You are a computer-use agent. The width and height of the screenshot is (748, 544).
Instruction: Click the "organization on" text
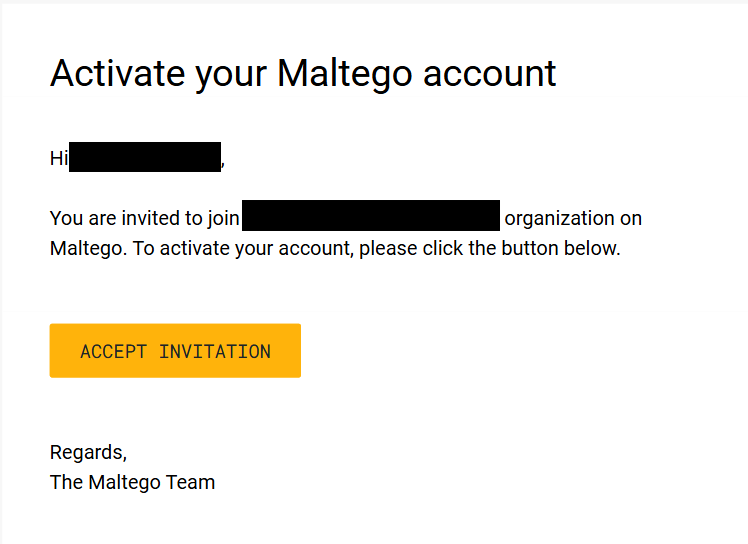pyautogui.click(x=573, y=219)
